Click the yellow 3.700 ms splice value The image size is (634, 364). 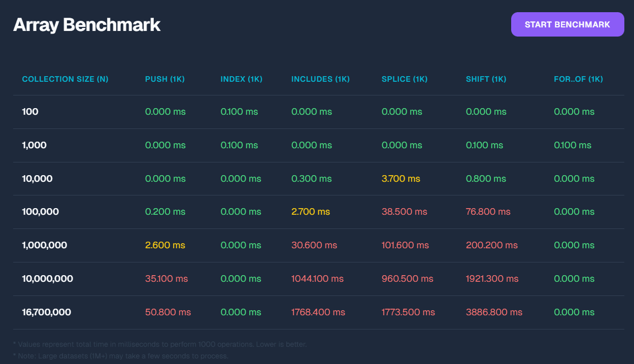pyautogui.click(x=401, y=179)
